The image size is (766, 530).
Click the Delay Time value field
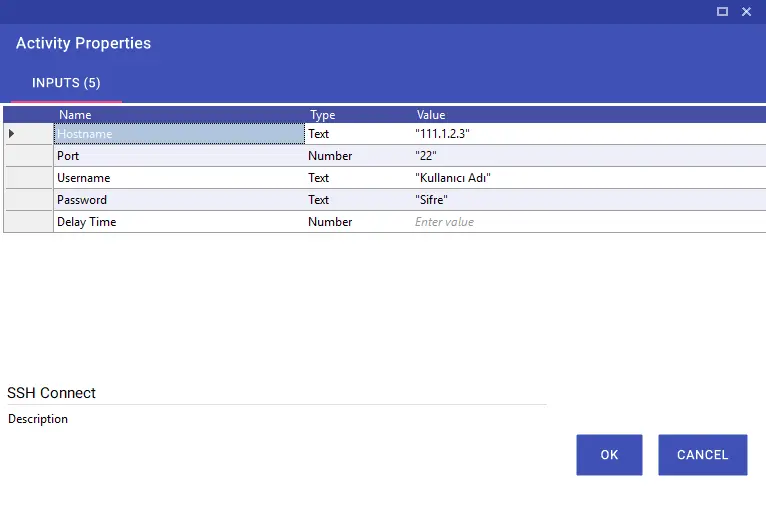tap(589, 222)
